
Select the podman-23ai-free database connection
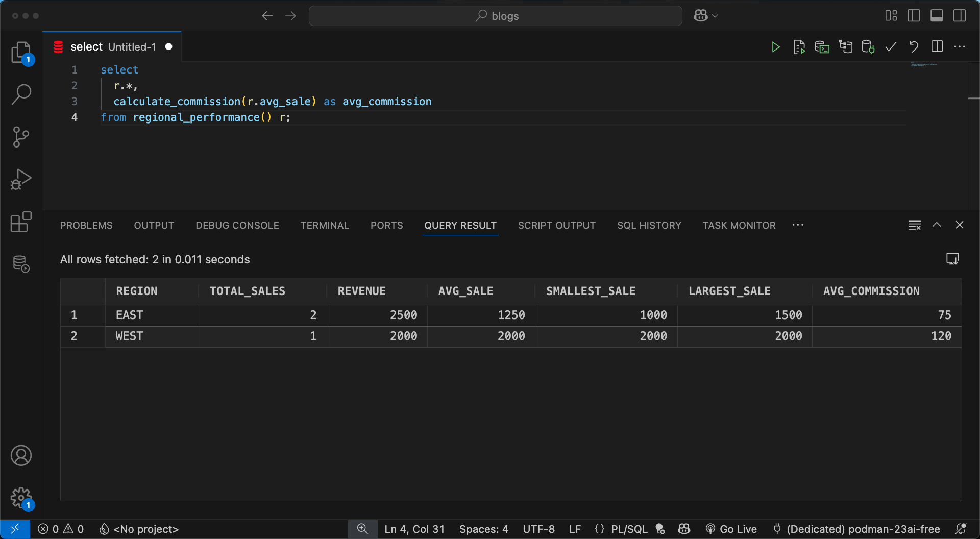[856, 529]
